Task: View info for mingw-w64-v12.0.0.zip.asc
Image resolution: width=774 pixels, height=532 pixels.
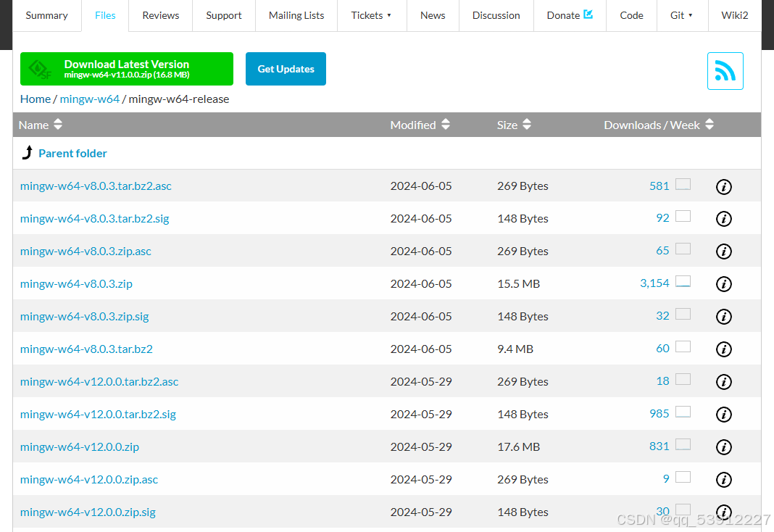Action: coord(724,479)
